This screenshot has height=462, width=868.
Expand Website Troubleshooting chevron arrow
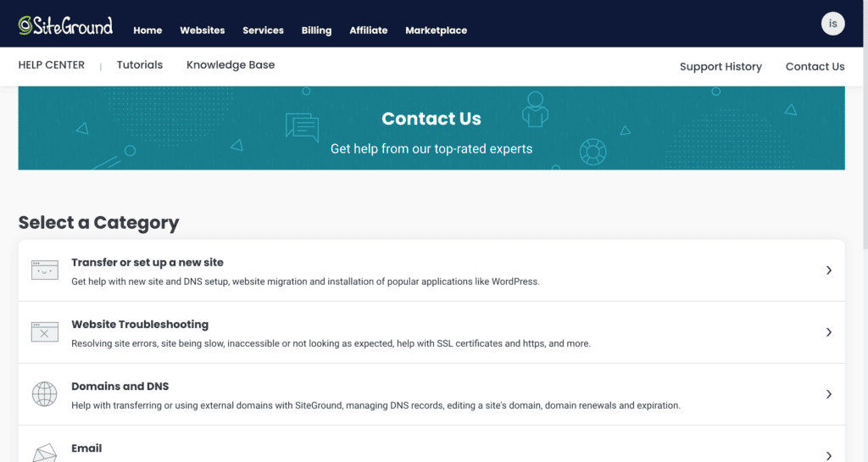(x=829, y=332)
